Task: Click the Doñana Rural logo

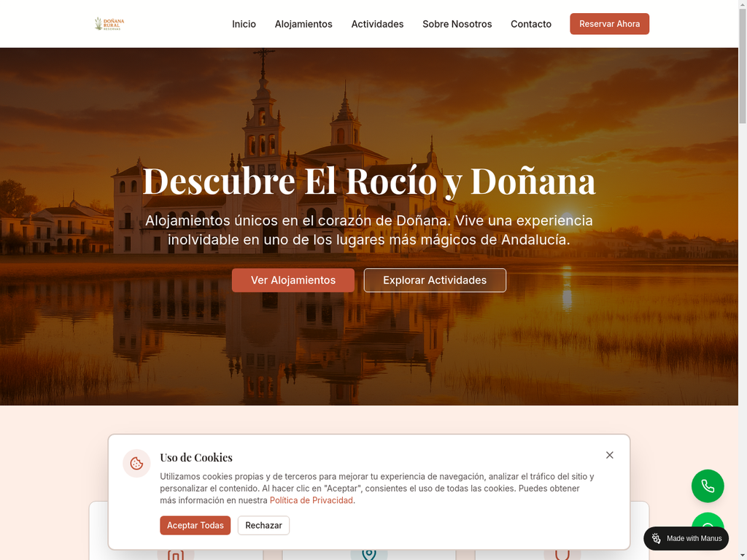Action: point(109,24)
